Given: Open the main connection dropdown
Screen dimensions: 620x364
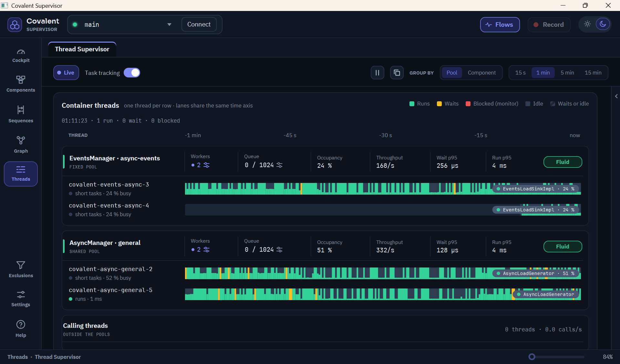Looking at the screenshot, I should (x=124, y=25).
